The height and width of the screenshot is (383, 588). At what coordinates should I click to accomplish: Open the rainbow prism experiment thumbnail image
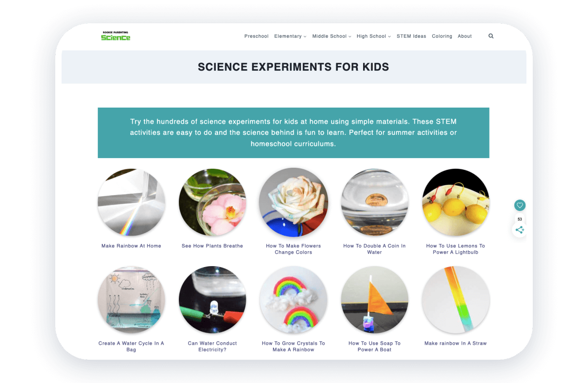click(x=131, y=202)
